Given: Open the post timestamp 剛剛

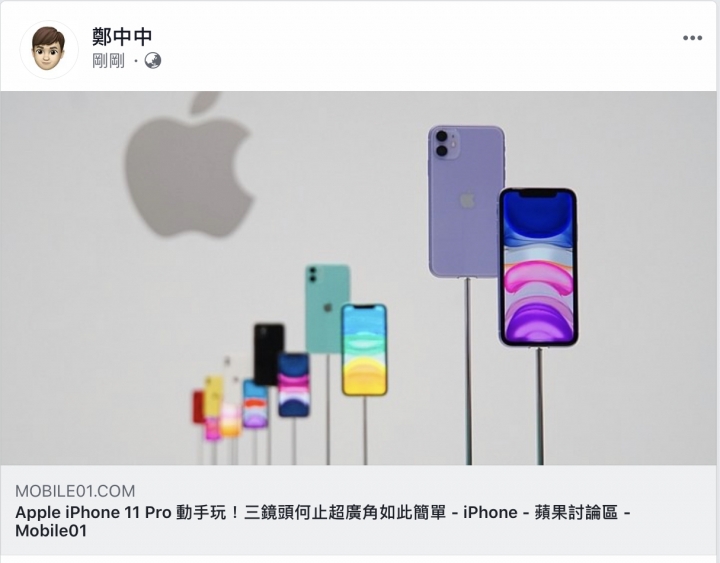Looking at the screenshot, I should pos(108,60).
